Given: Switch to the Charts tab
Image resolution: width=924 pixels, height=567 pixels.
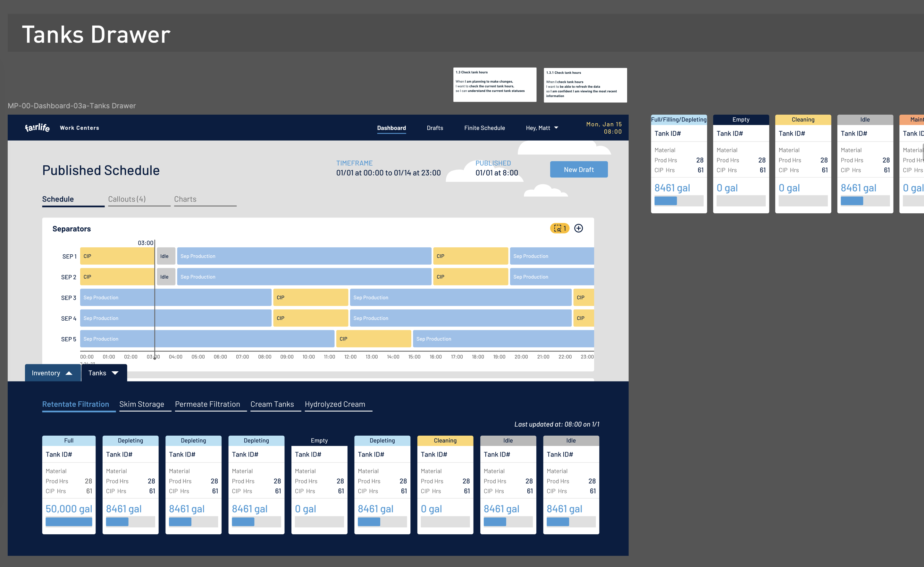Looking at the screenshot, I should [x=185, y=199].
